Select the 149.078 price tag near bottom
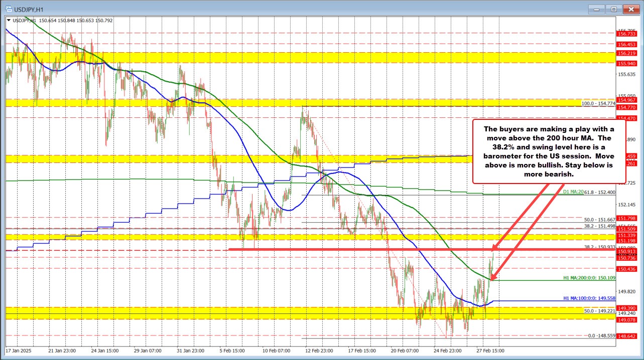This screenshot has height=360, width=644. [x=626, y=320]
